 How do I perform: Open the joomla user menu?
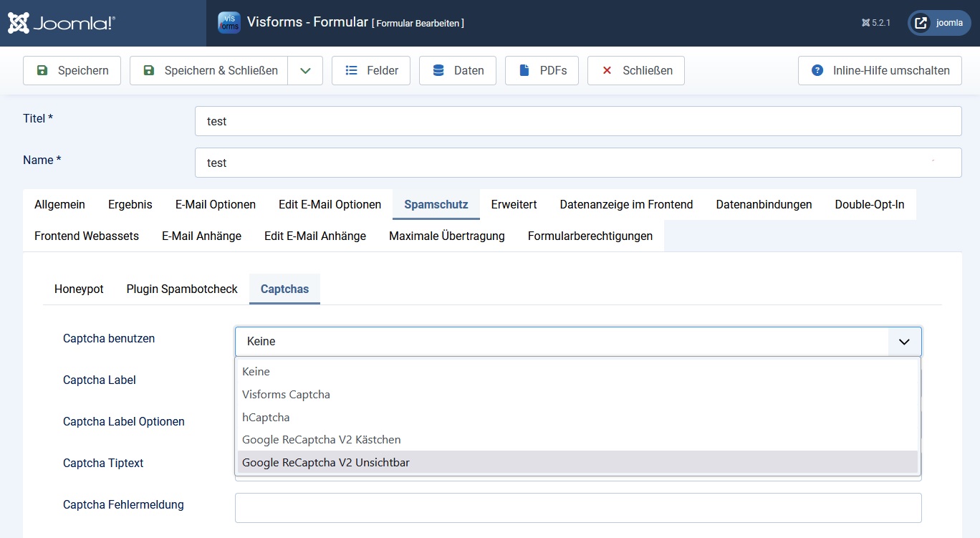coord(939,23)
